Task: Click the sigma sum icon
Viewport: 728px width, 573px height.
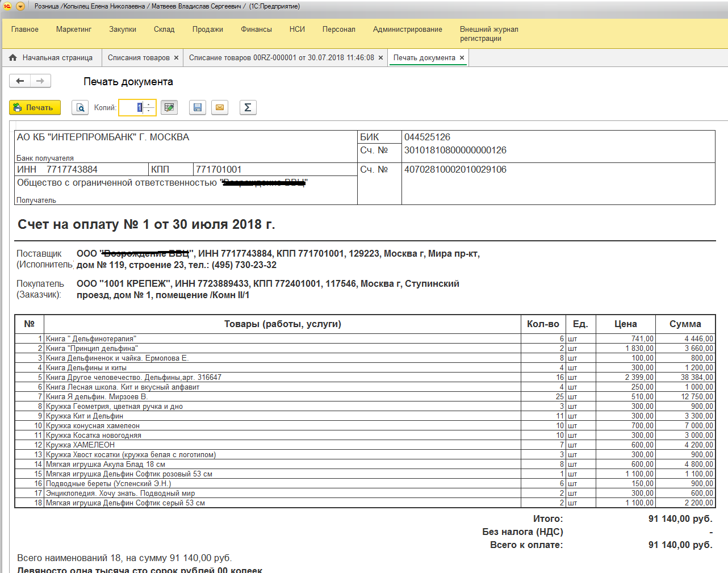Action: pos(248,107)
